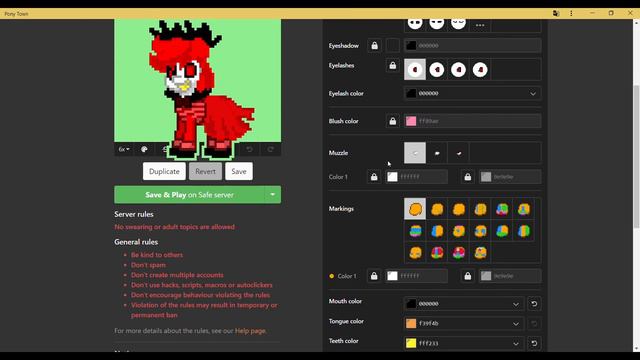Click the Save button

click(x=239, y=171)
